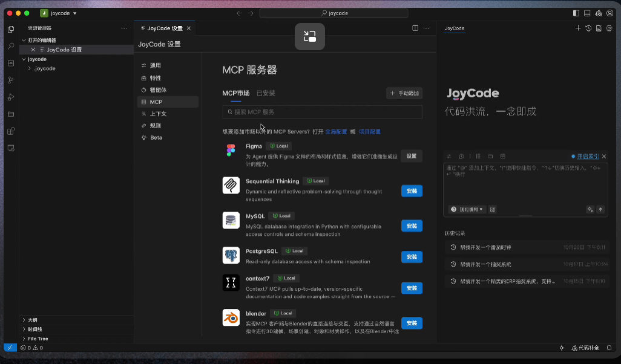621x364 pixels.
Task: Open editor more actions ellipsis menu
Action: [426, 28]
